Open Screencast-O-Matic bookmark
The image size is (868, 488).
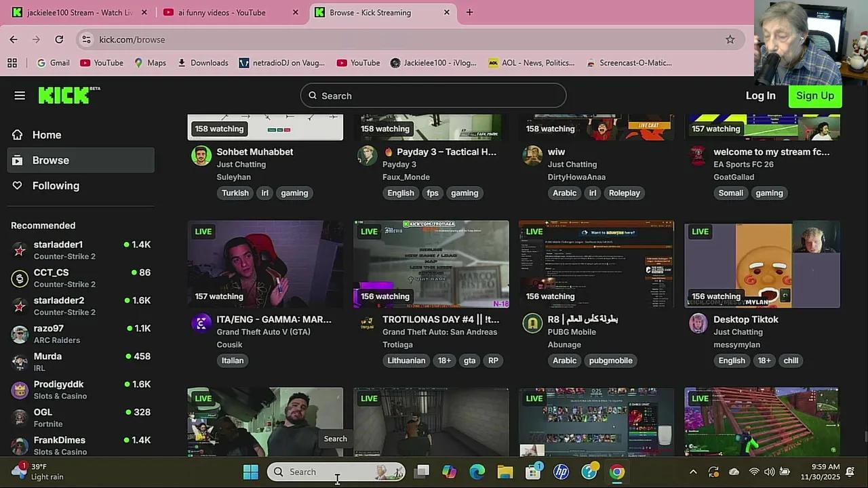[629, 62]
